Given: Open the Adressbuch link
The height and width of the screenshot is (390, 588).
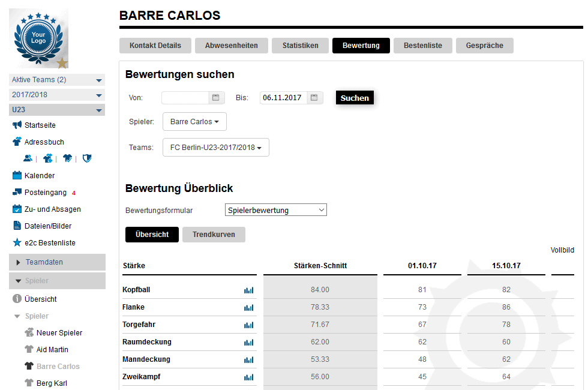Looking at the screenshot, I should click(44, 142).
